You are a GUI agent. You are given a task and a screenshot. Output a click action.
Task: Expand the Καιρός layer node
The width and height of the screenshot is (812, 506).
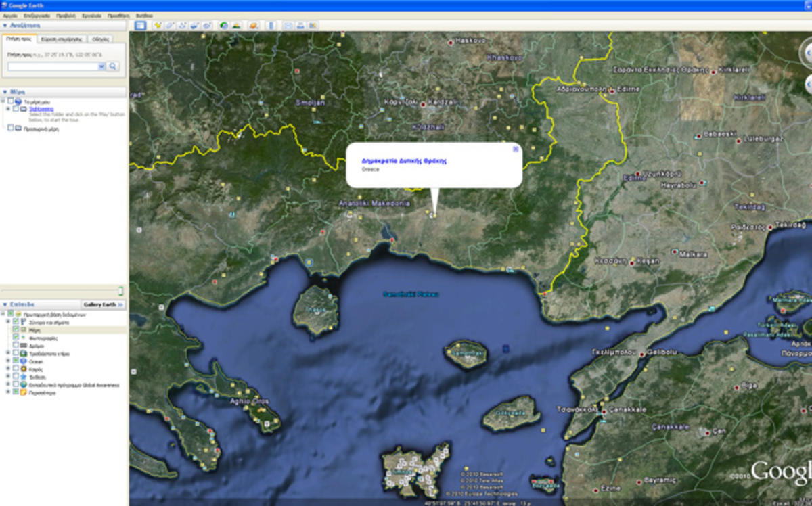(8, 369)
